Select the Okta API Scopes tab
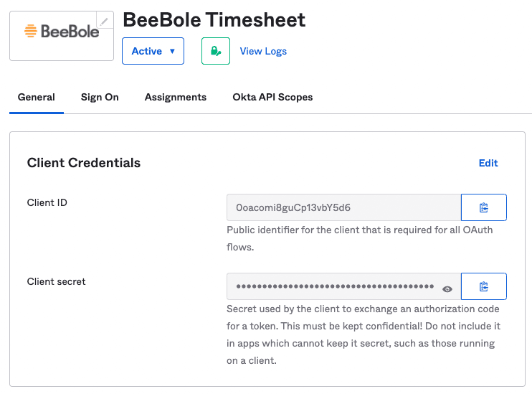 [272, 97]
